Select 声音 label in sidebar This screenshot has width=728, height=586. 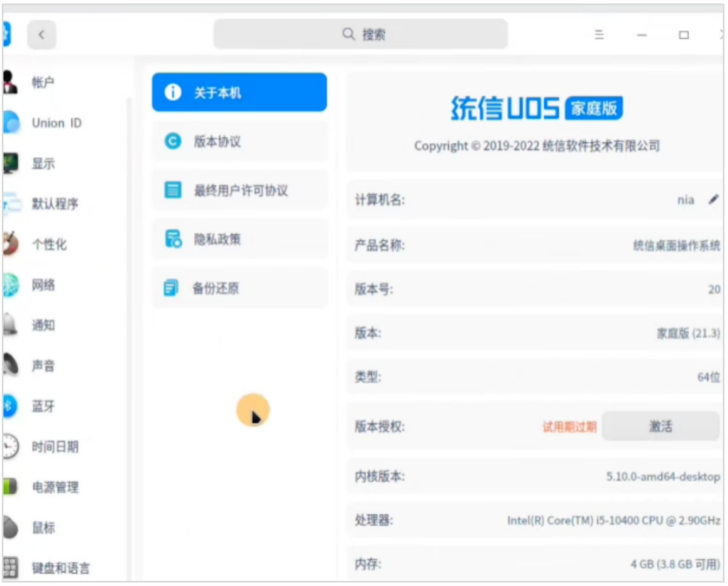click(x=42, y=366)
